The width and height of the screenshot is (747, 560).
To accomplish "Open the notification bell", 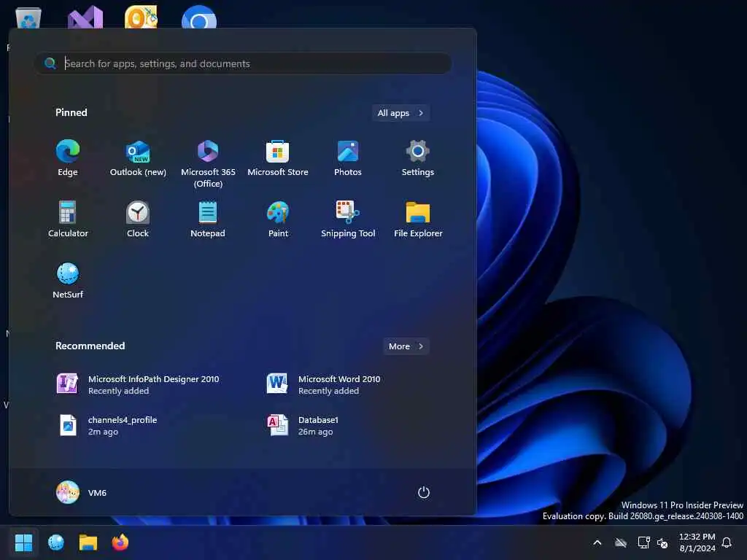I will (727, 542).
